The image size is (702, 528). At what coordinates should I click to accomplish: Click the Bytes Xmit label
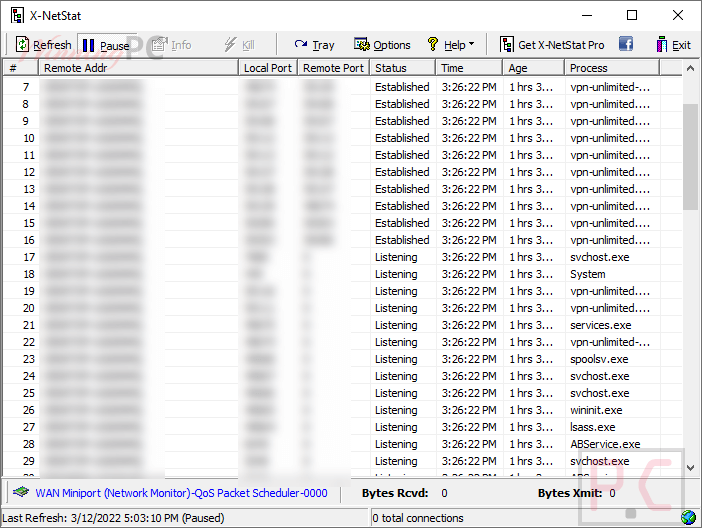coord(569,493)
